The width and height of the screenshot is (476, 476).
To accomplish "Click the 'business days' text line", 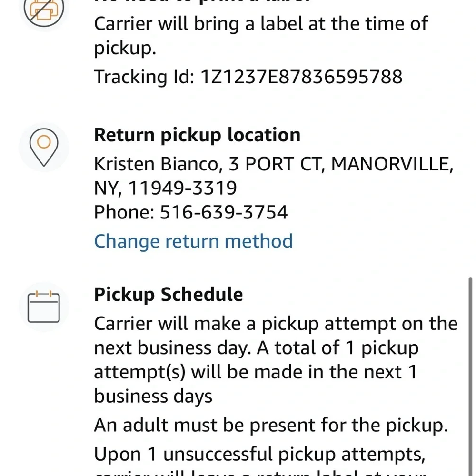I will 153,396.
